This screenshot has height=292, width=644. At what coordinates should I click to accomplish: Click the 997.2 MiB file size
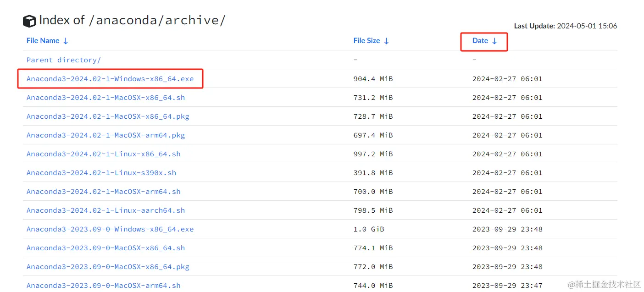coord(373,154)
